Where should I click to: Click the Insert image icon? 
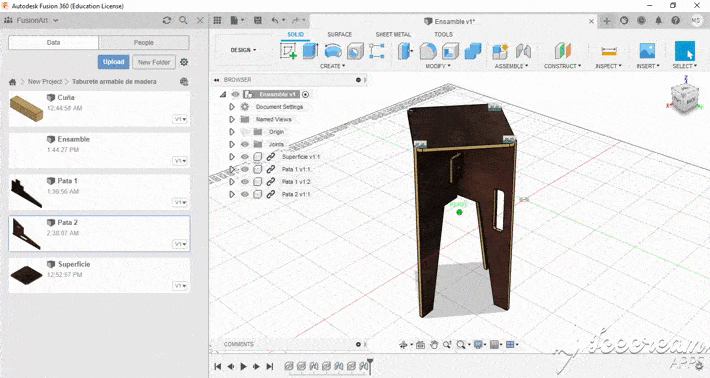point(647,50)
